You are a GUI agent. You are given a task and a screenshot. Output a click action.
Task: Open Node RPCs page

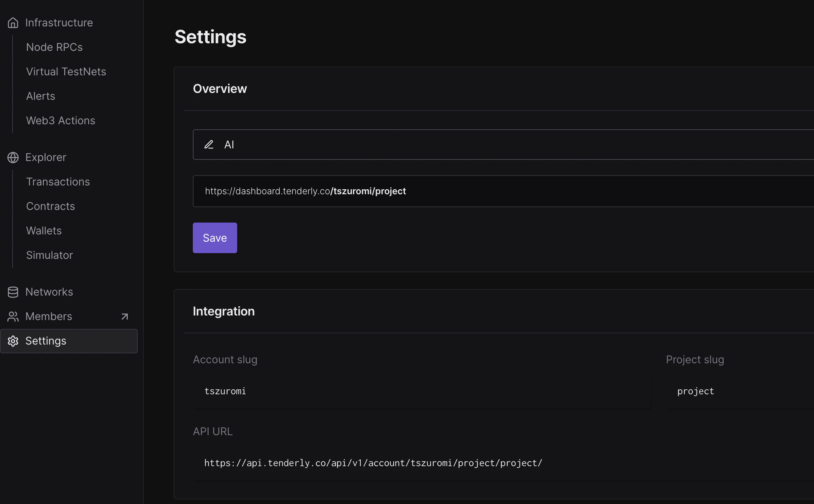(x=54, y=47)
